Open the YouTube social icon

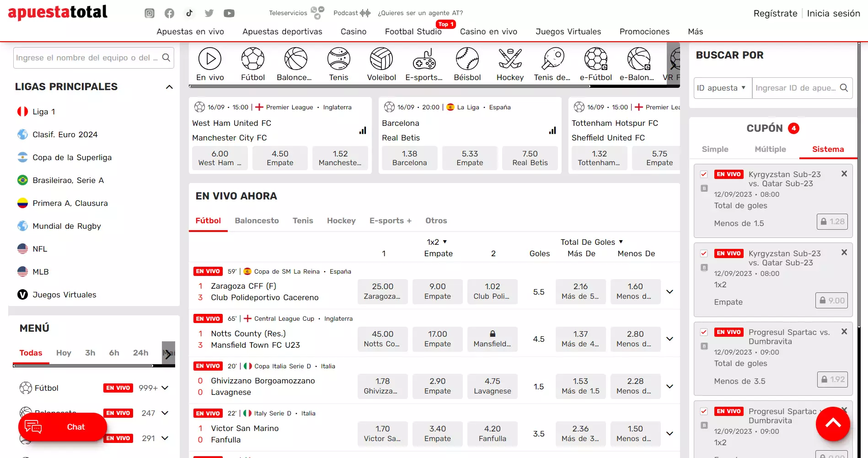(229, 13)
